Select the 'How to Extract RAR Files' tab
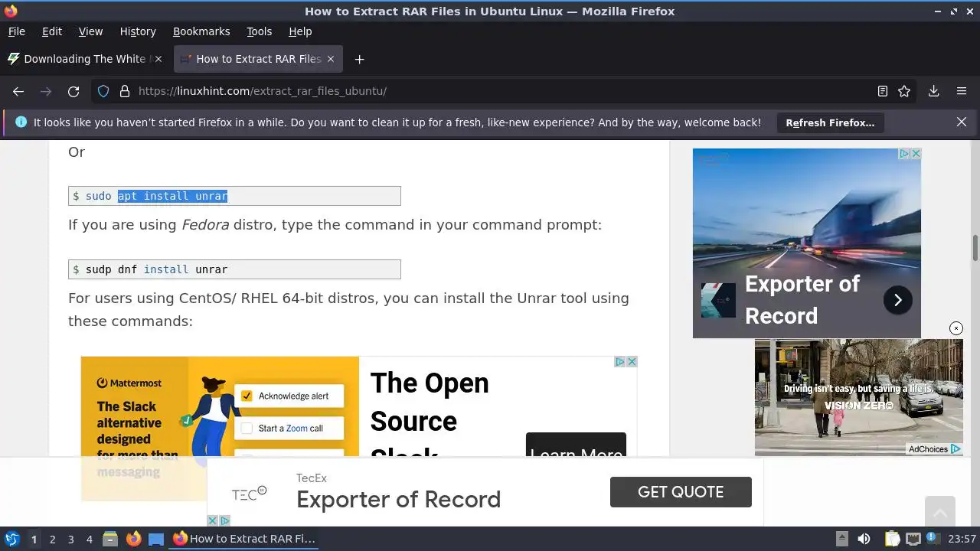 (x=258, y=59)
